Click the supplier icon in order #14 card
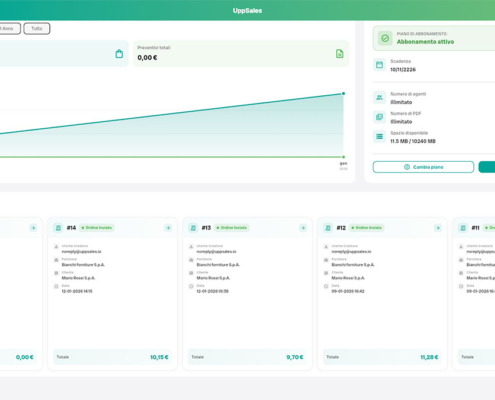This screenshot has height=400, width=495. point(56,260)
